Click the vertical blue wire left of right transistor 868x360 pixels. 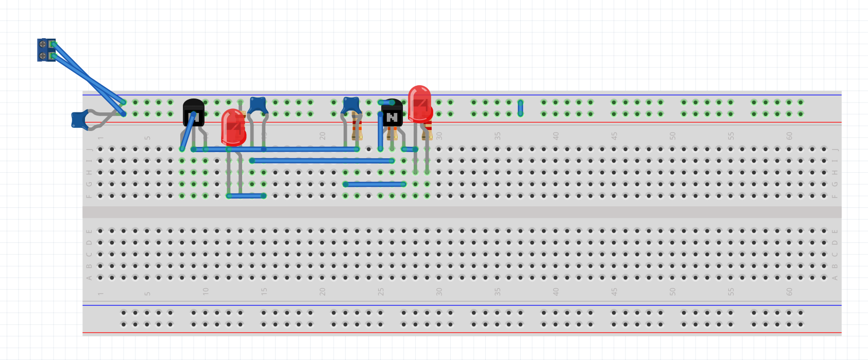[381, 132]
